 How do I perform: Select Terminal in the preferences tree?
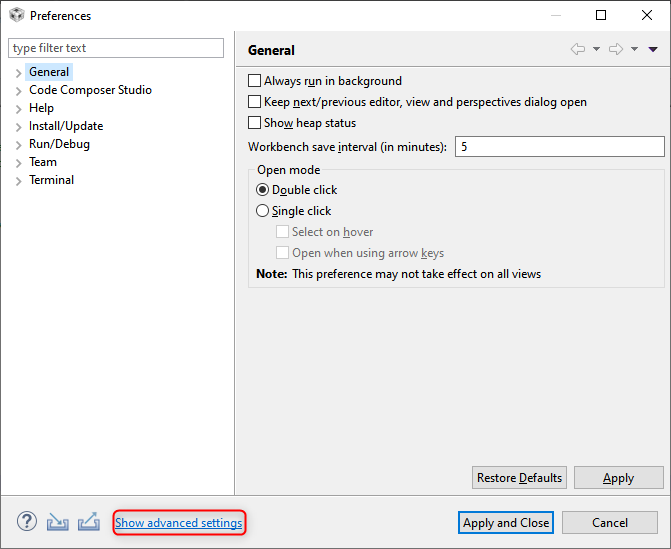point(51,180)
